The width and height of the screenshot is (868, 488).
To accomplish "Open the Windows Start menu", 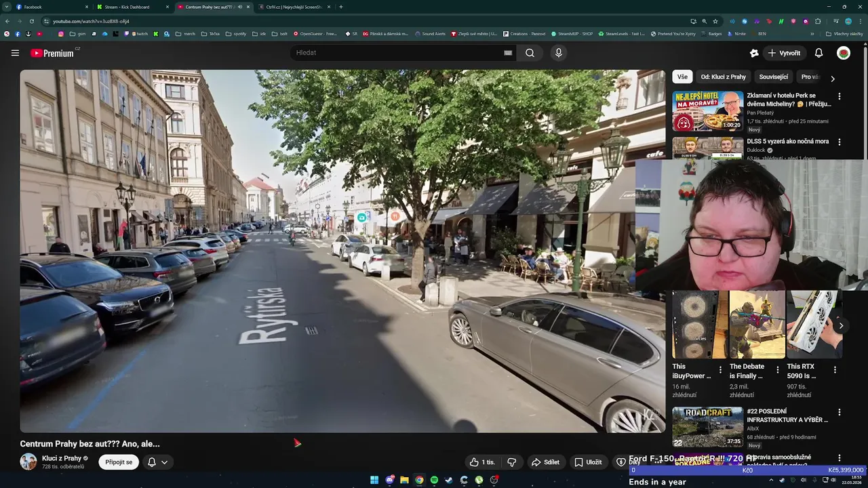I will (x=374, y=480).
